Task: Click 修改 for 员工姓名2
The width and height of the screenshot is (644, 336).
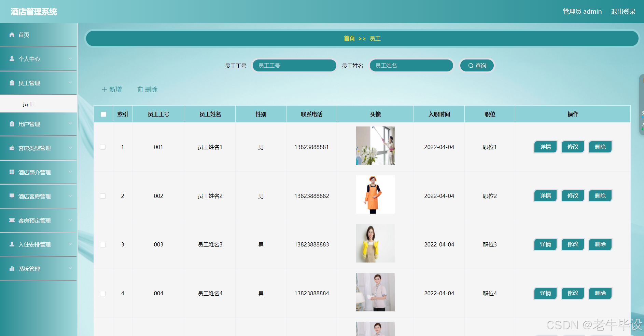Action: [573, 196]
